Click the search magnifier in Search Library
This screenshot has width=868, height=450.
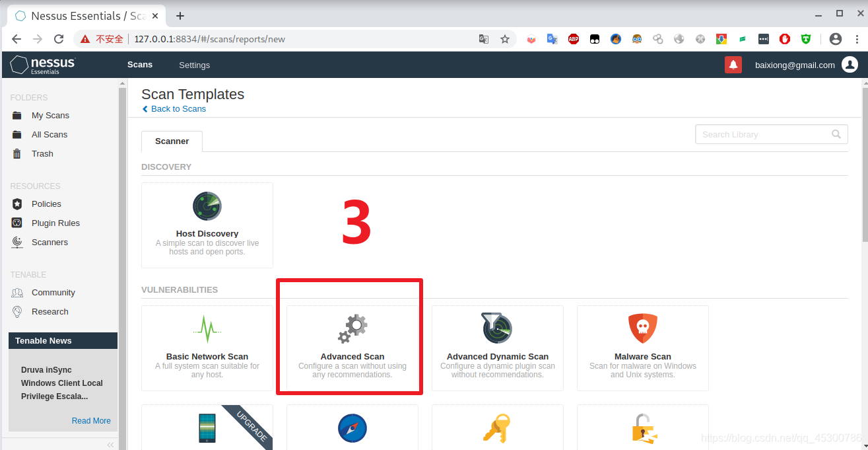tap(836, 134)
